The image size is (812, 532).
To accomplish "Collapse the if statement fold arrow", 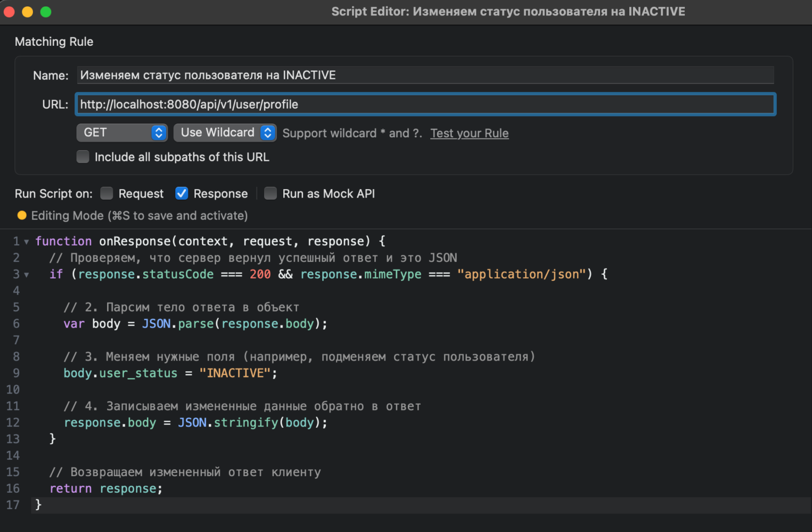I will tap(26, 275).
